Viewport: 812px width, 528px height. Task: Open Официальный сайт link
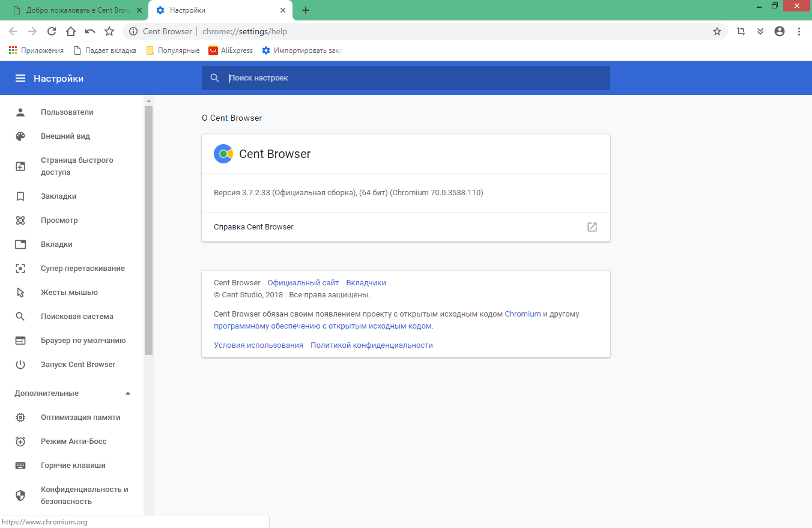click(x=303, y=283)
